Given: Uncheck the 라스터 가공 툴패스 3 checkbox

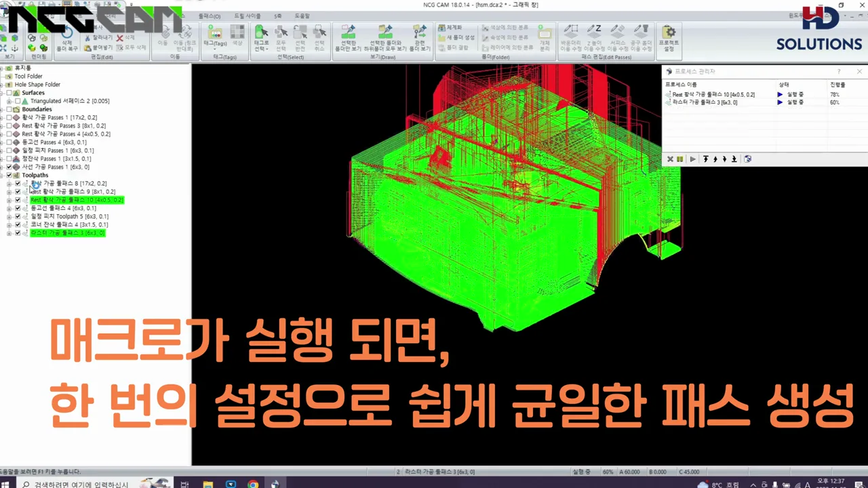Looking at the screenshot, I should tap(18, 232).
